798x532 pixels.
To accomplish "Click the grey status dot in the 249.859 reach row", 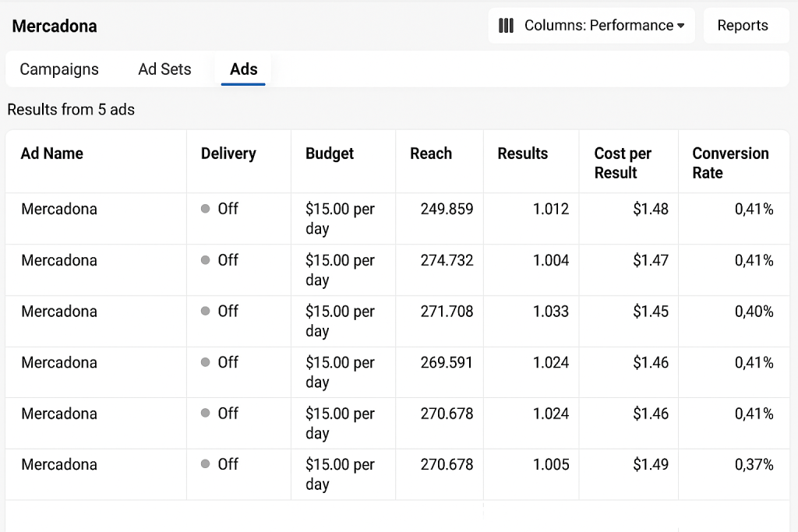I will (x=206, y=209).
